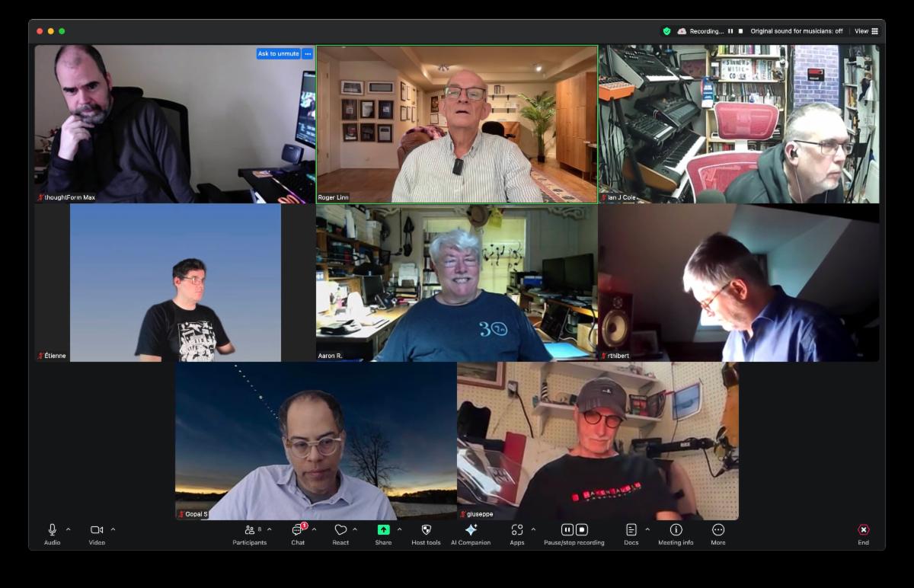Open the View layout menu
Screen dimensions: 914x588
pos(866,31)
